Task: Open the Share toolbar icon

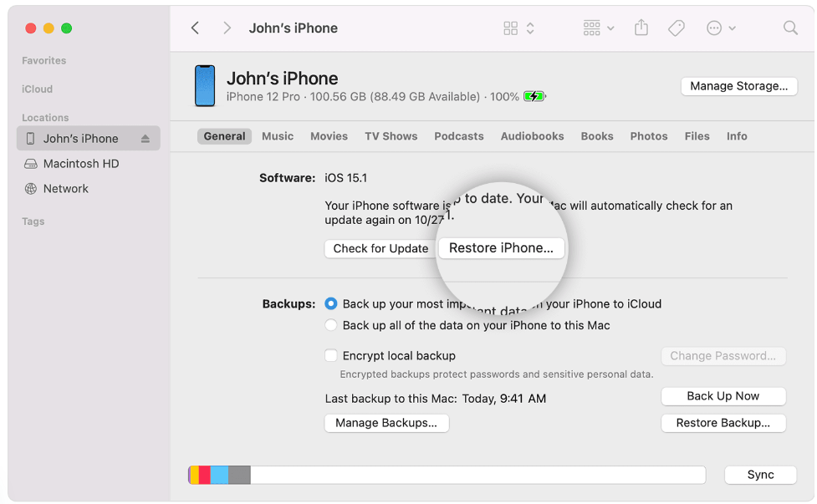Action: tap(641, 28)
